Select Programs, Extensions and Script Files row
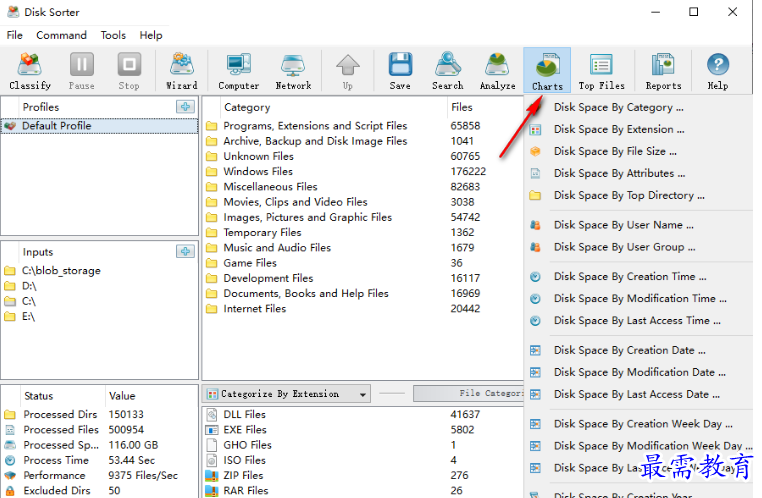Image resolution: width=762 pixels, height=498 pixels. (363, 126)
